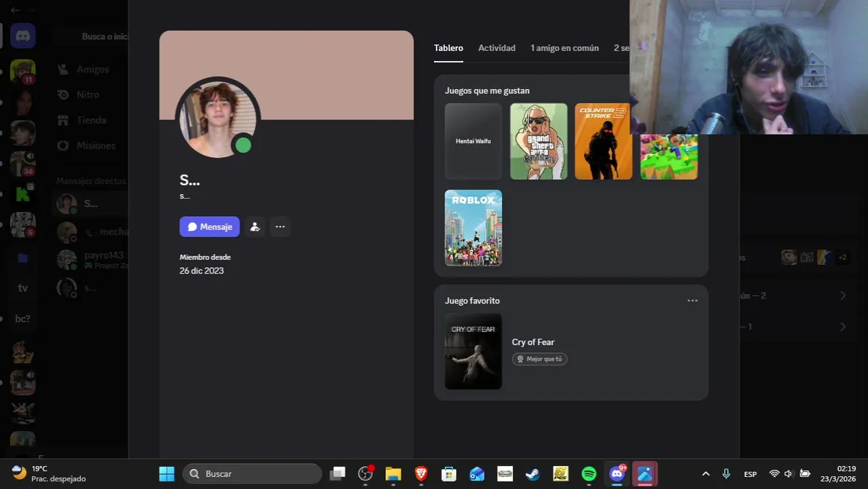This screenshot has width=868, height=489.
Task: Click the Juegos que me gustan heading
Action: coord(487,91)
